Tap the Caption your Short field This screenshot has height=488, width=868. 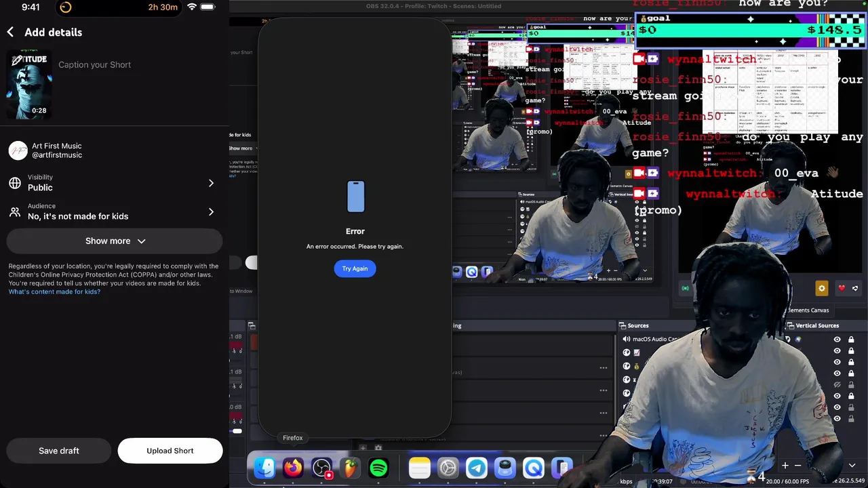[95, 65]
